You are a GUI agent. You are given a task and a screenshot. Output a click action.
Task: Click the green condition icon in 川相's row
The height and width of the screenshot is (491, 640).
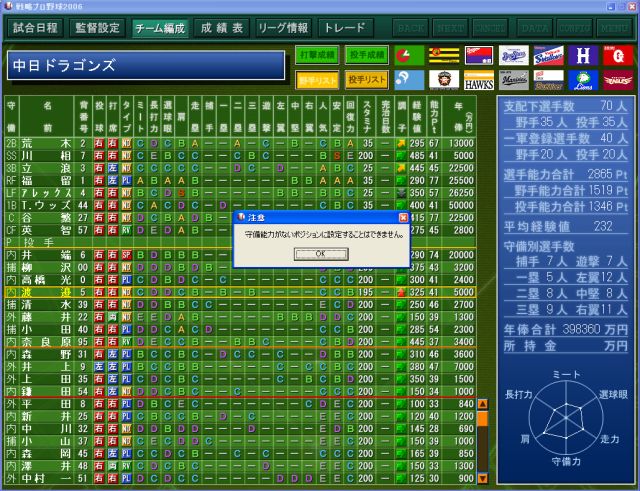tap(401, 156)
